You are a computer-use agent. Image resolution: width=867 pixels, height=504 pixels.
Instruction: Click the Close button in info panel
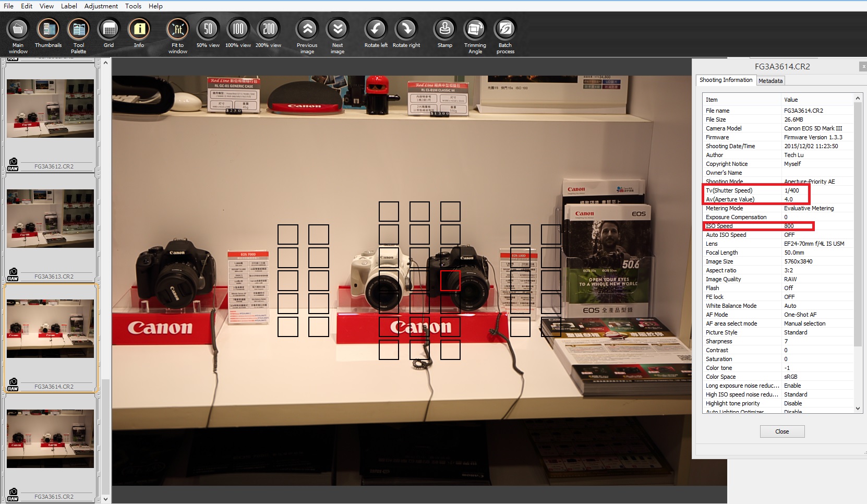pyautogui.click(x=782, y=431)
